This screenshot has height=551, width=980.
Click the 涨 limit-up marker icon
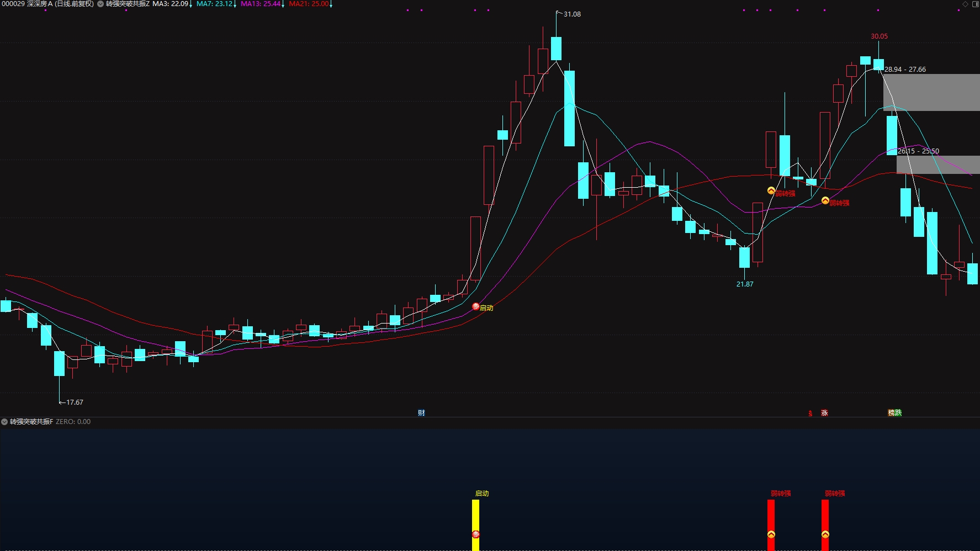824,413
